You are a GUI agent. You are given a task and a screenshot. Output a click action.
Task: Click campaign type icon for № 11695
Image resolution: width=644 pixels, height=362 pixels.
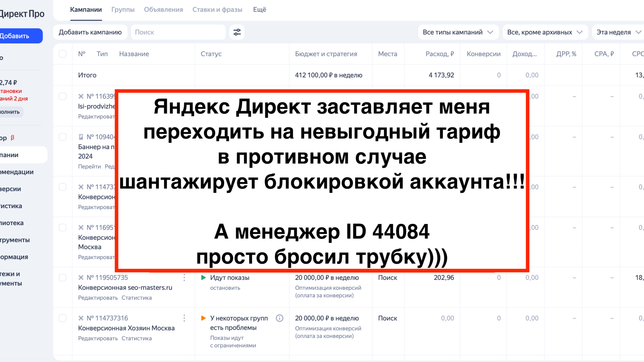81,227
